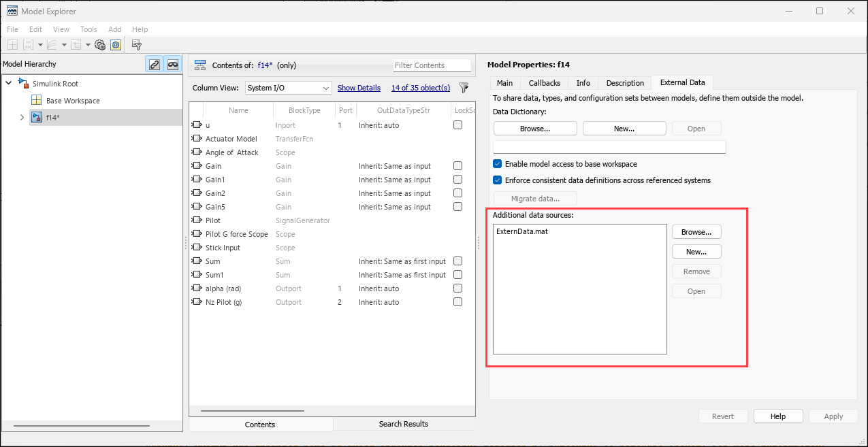Toggle the chain link icon in Model Hierarchy
The height and width of the screenshot is (447, 868).
click(155, 65)
